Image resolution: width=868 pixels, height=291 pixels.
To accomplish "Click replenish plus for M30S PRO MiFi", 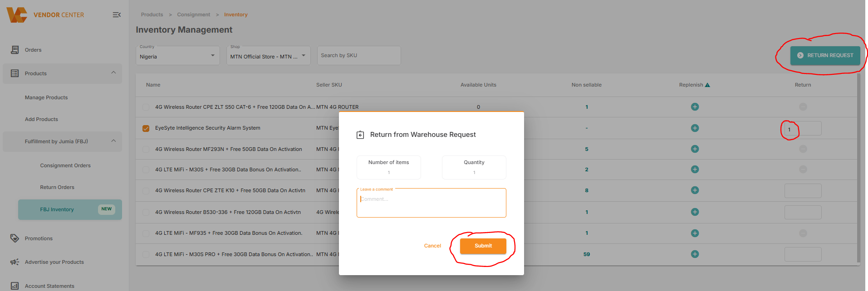I will coord(695,254).
